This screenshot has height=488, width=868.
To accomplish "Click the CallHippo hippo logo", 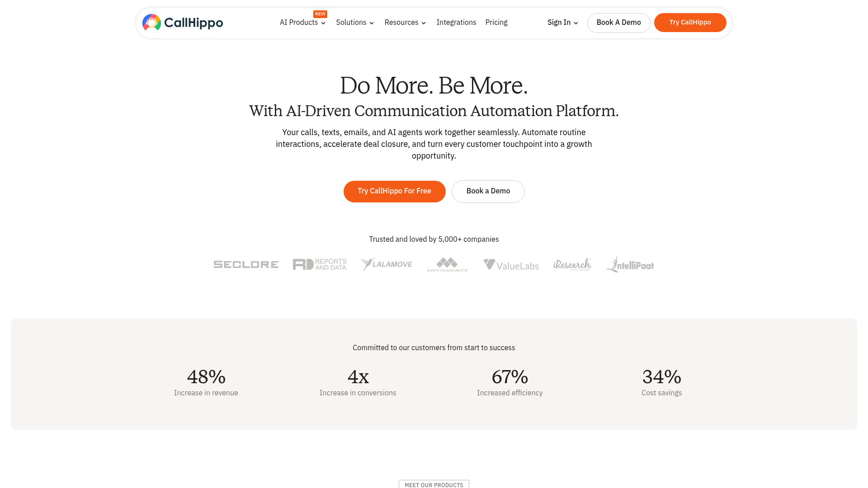I will [x=151, y=22].
